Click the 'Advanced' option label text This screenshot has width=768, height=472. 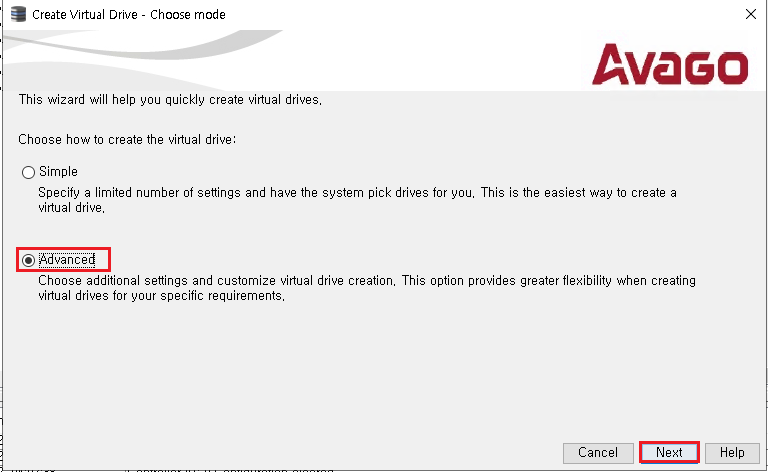point(67,260)
